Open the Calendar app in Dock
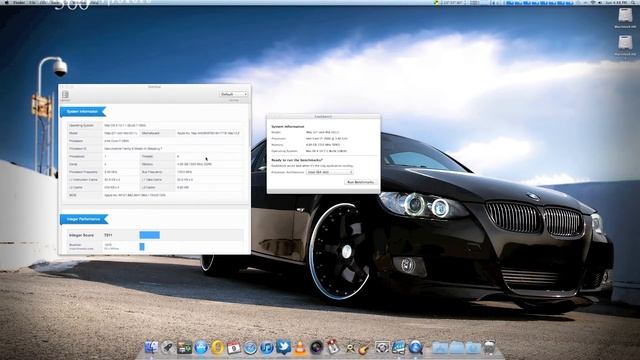This screenshot has width=640, height=360. click(234, 347)
